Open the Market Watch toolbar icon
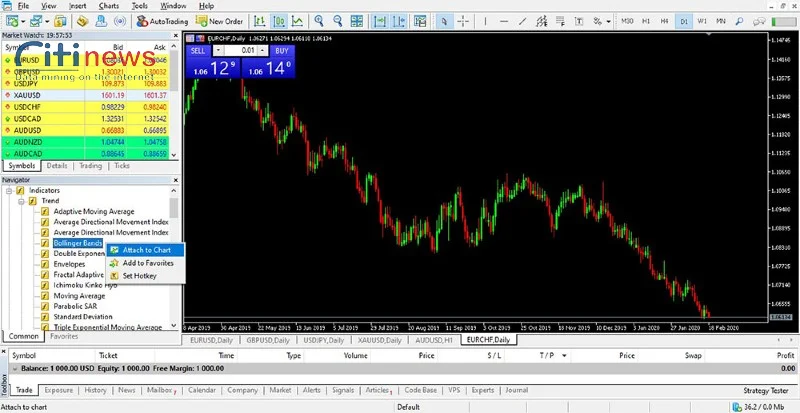This screenshot has height=413, width=800. click(61, 21)
